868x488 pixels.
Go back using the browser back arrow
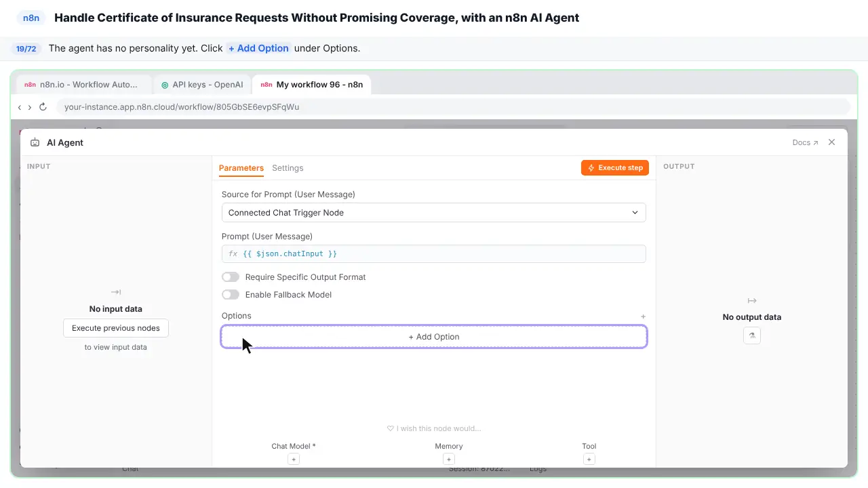[x=20, y=107]
